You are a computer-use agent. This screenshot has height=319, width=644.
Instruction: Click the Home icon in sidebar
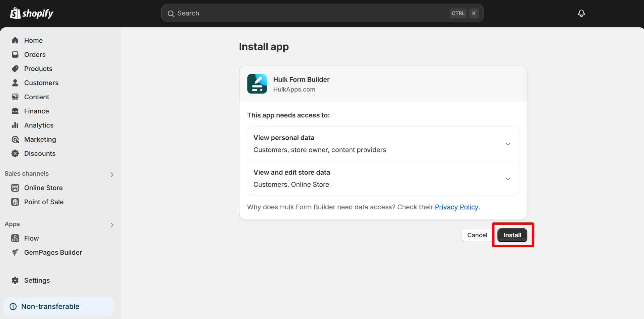(15, 40)
